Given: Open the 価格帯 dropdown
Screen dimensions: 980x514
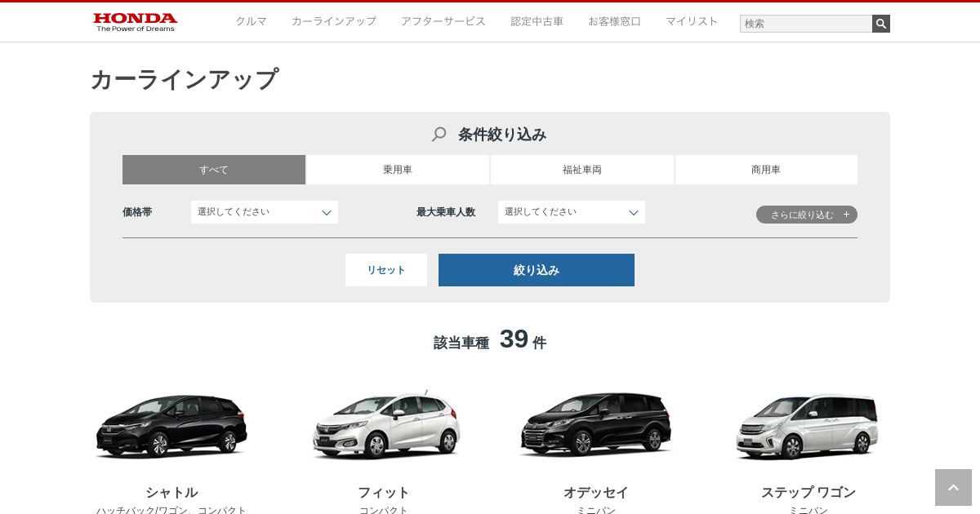Looking at the screenshot, I should pyautogui.click(x=265, y=212).
